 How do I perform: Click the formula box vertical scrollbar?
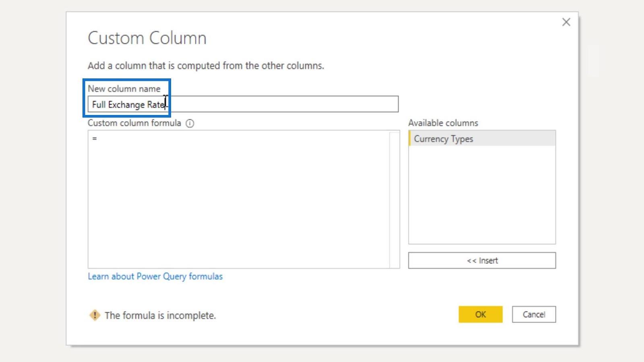coord(394,199)
